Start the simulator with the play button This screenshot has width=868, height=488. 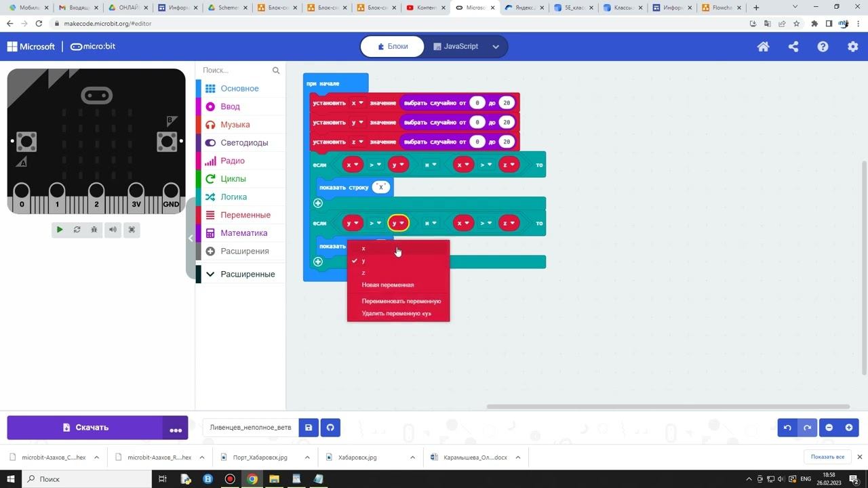pos(60,230)
